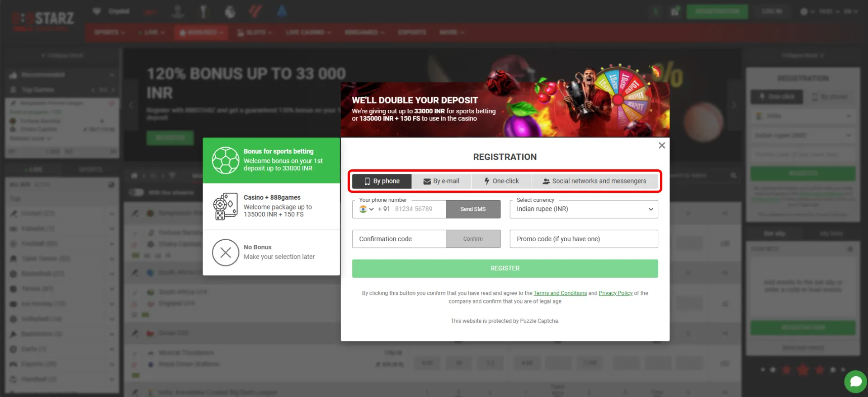
Task: Click the Darts sport icon in sidebar
Action: click(x=14, y=349)
